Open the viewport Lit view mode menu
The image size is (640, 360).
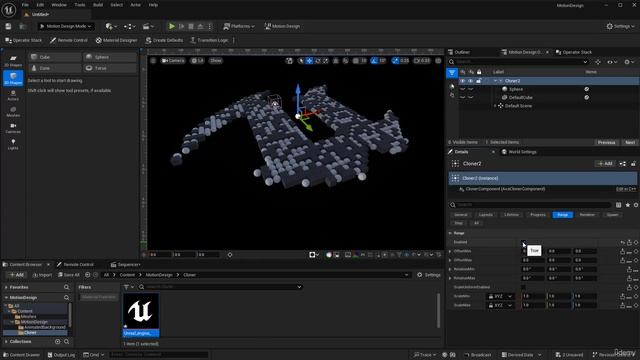coord(198,60)
